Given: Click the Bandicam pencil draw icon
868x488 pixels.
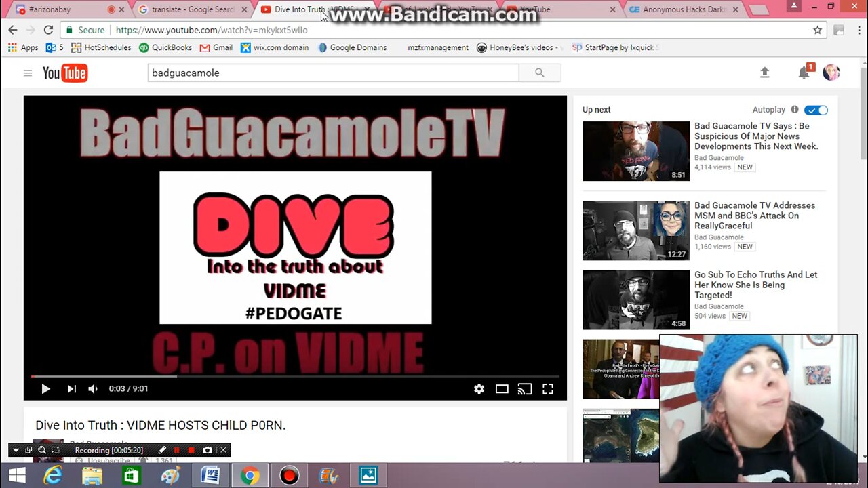Looking at the screenshot, I should (162, 450).
